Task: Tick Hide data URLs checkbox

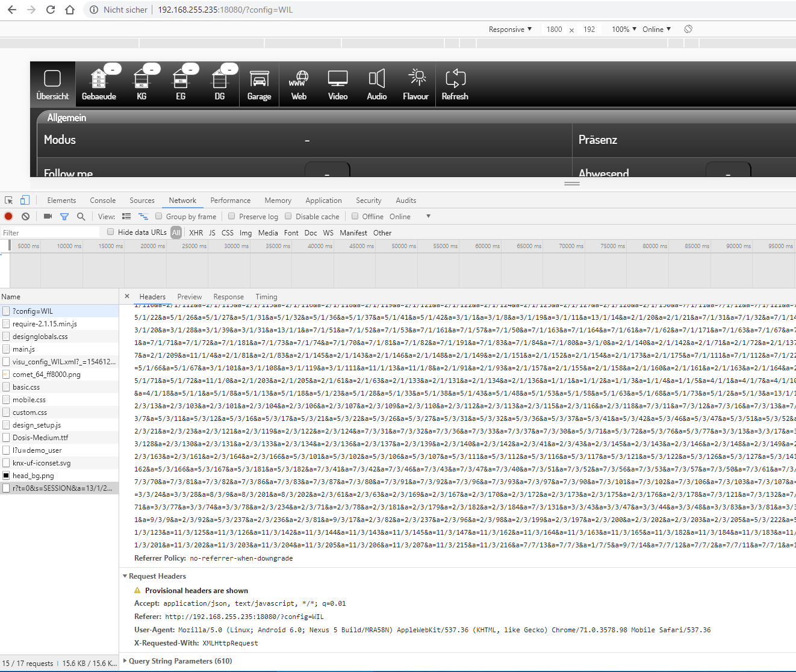Action: click(110, 232)
